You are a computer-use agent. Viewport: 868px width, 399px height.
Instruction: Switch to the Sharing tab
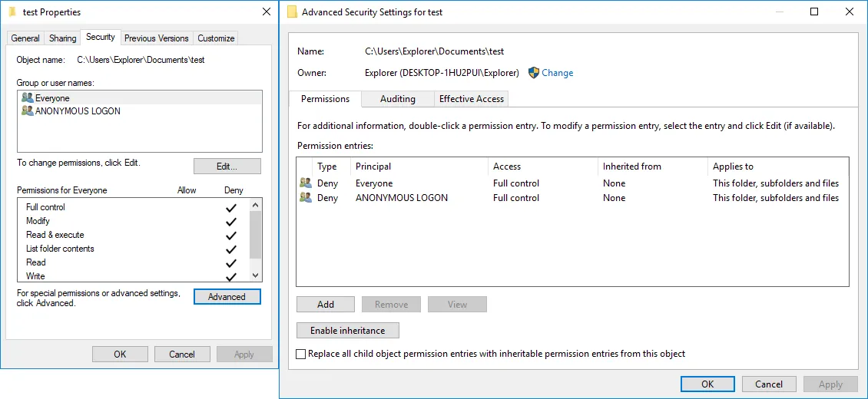[62, 38]
